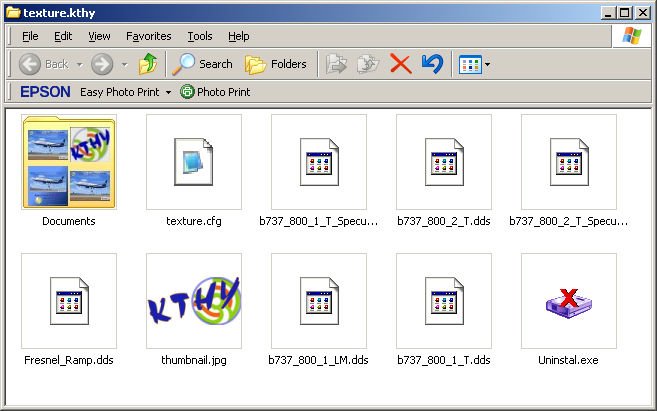Select the b737_800_2_T.dds file icon
Image resolution: width=657 pixels, height=411 pixels.
click(444, 162)
